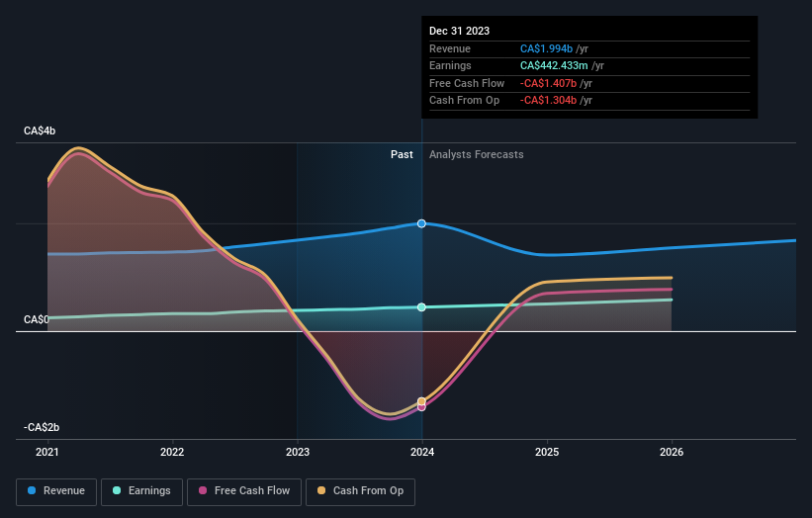Click the -CA$2b y-axis label
The height and width of the screenshot is (518, 812).
42,427
